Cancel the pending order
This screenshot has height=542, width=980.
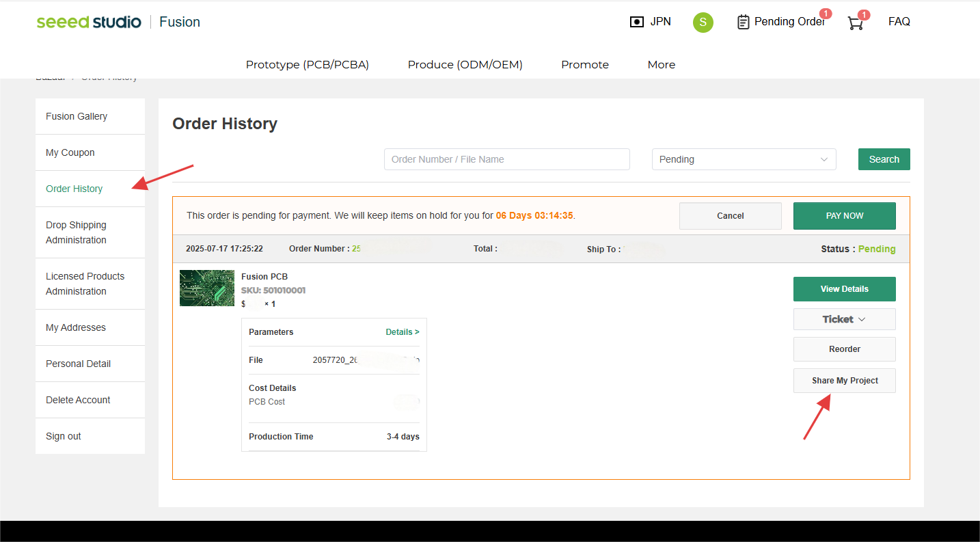(x=730, y=216)
